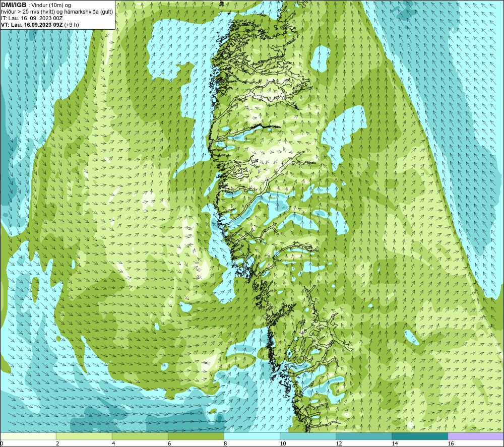Viewport: 504px width, 447px height.
Task: Click the 0–2 m/s palest color swatch
Action: click(28, 436)
